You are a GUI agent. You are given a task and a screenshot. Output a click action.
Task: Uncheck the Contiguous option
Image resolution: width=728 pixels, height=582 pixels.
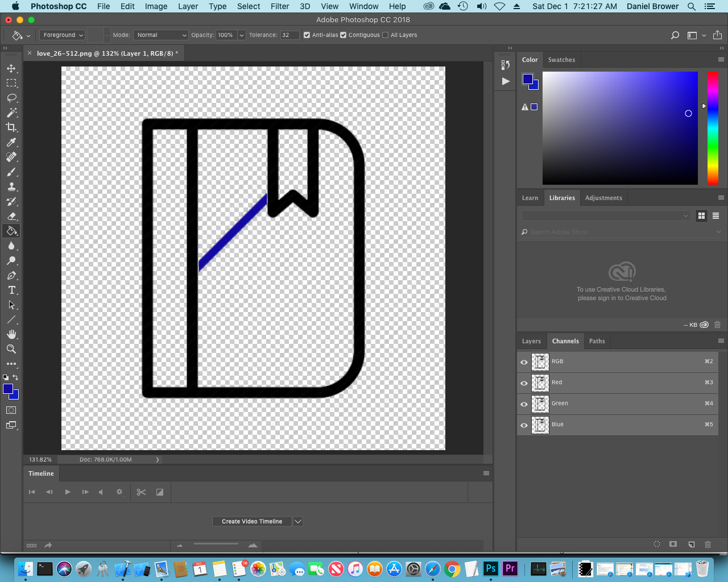(343, 35)
